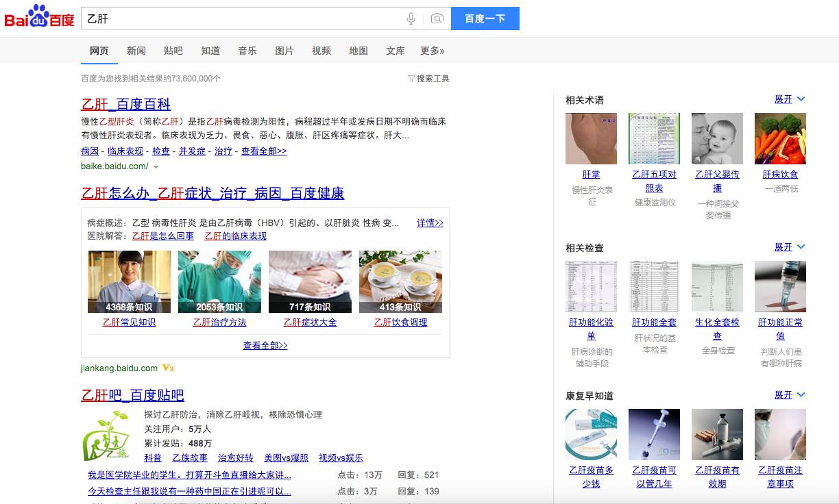Open the 乙肝吧_百度贴吧 result
The image size is (839, 504).
pyautogui.click(x=133, y=395)
